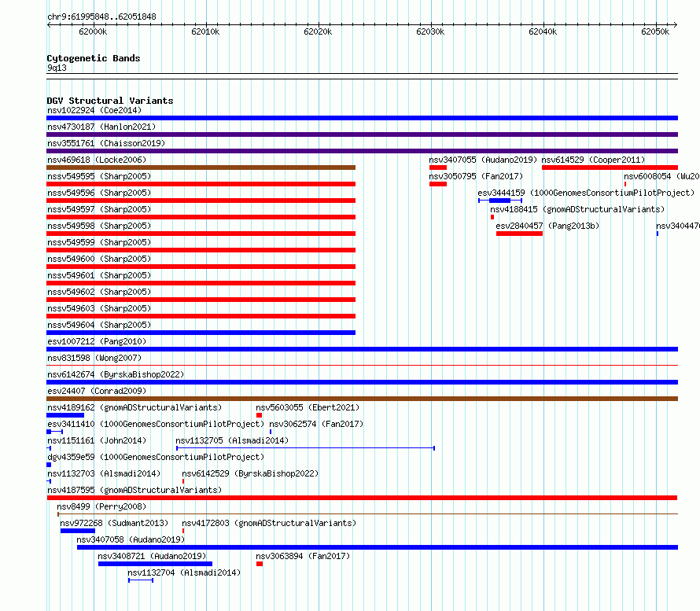Viewport: 700px width, 611px height.
Task: Open nsv3551761 (Chaisson2019) label
Action: coord(106,143)
